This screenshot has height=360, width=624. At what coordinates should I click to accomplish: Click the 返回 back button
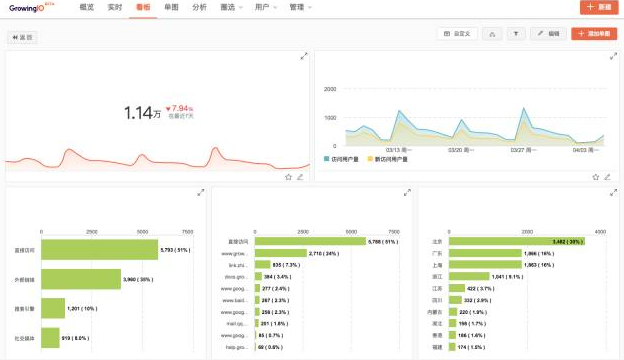tap(22, 37)
